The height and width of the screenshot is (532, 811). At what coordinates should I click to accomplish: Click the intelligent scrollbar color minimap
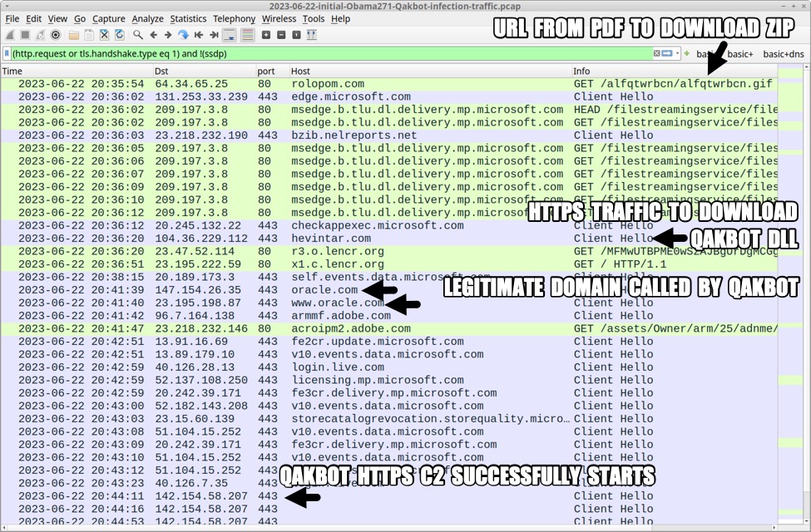tap(790, 295)
